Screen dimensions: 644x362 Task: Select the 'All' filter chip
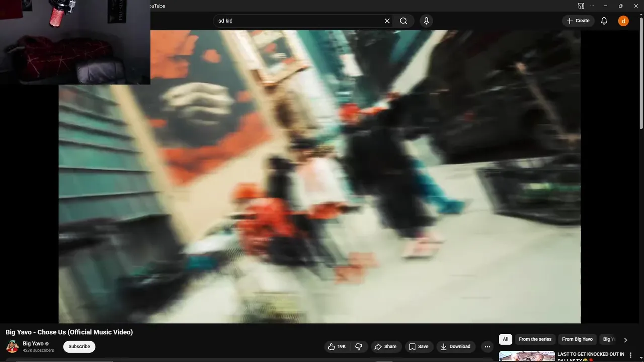click(506, 339)
